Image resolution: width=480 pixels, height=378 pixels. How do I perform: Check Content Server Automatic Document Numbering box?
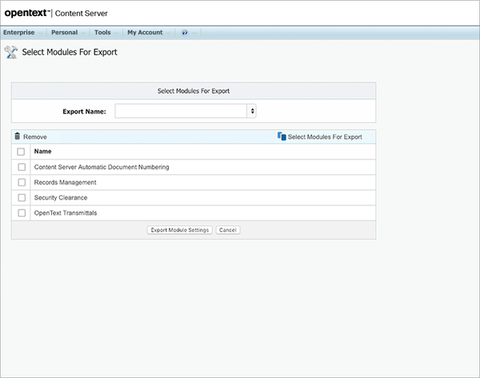point(22,167)
